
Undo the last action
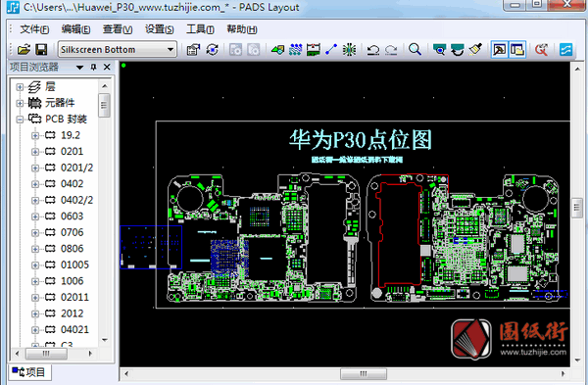tap(373, 50)
